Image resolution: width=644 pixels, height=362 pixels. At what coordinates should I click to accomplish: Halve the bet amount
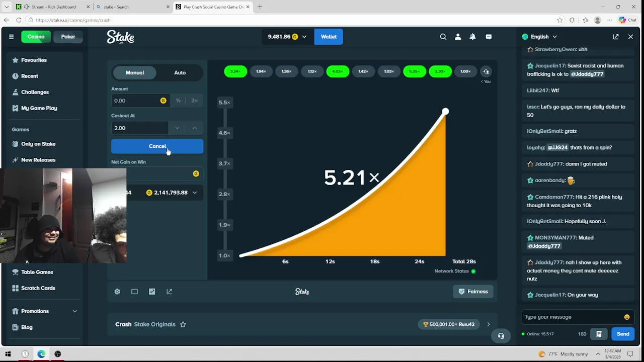coord(178,101)
